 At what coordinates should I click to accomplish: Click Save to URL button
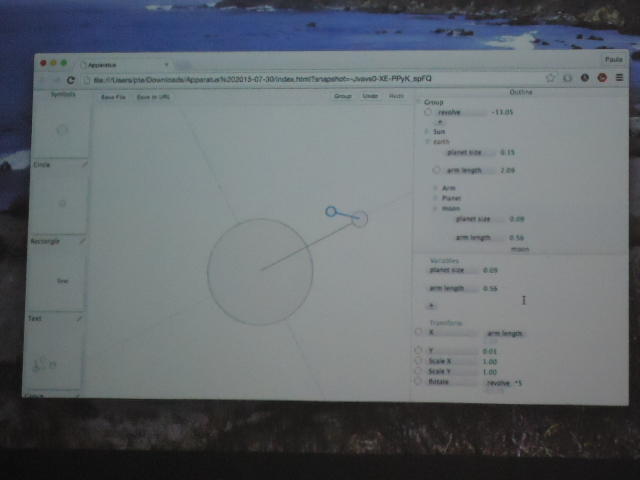153,97
